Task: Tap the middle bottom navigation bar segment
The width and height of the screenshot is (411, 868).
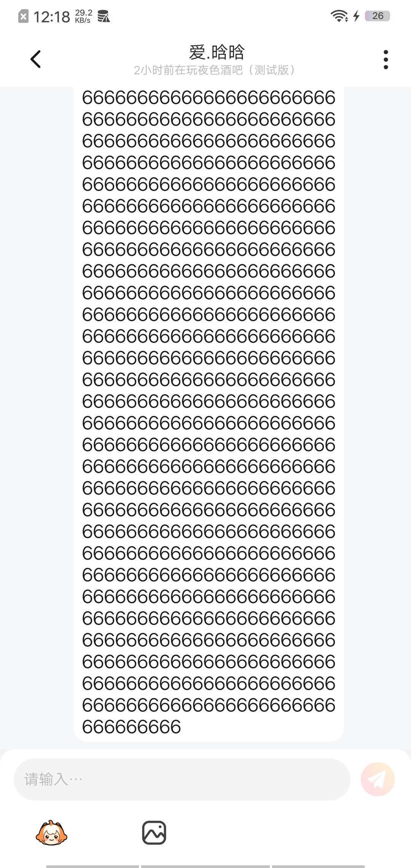Action: pos(205,866)
